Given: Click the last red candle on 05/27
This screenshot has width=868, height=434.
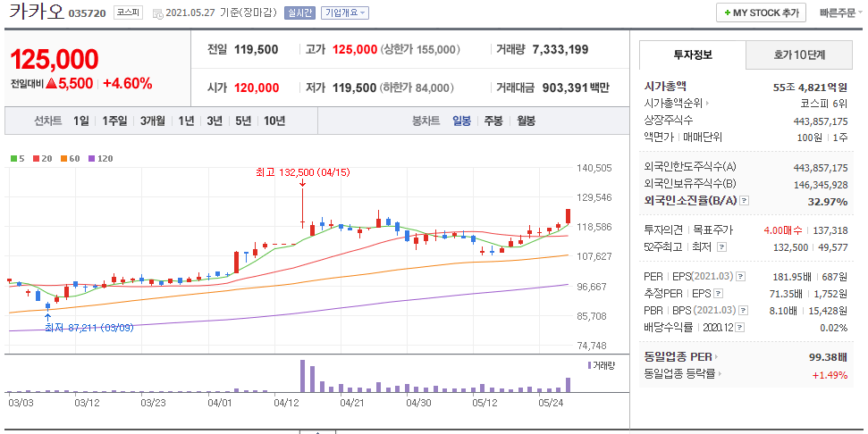Looking at the screenshot, I should pyautogui.click(x=568, y=216).
